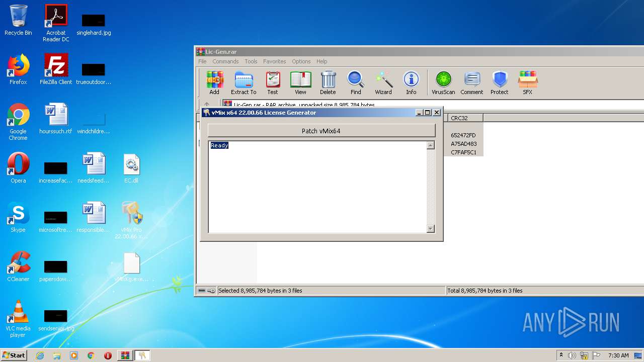
Task: Select CRC32 value 652472FD
Action: pyautogui.click(x=463, y=135)
